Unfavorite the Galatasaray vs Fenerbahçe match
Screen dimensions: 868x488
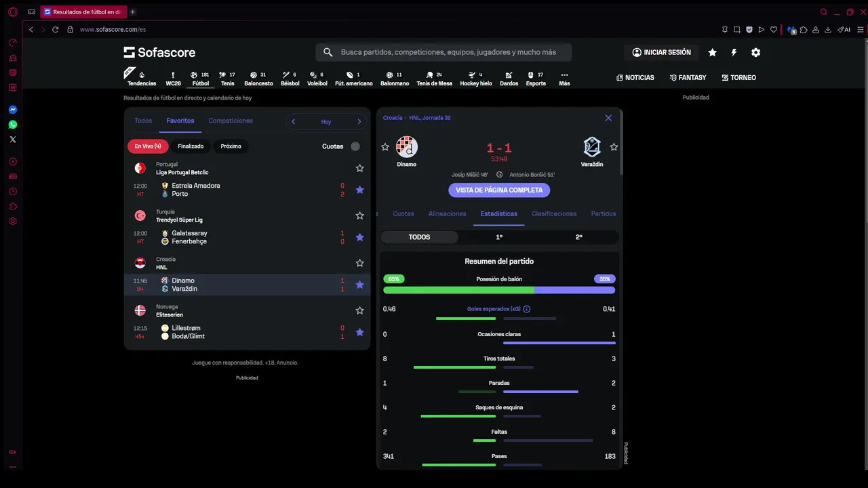tap(360, 237)
